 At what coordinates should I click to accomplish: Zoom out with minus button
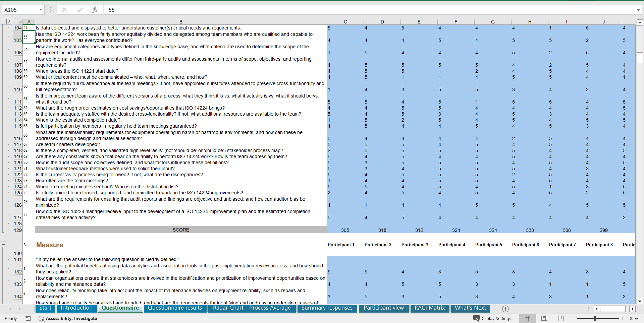point(574,318)
